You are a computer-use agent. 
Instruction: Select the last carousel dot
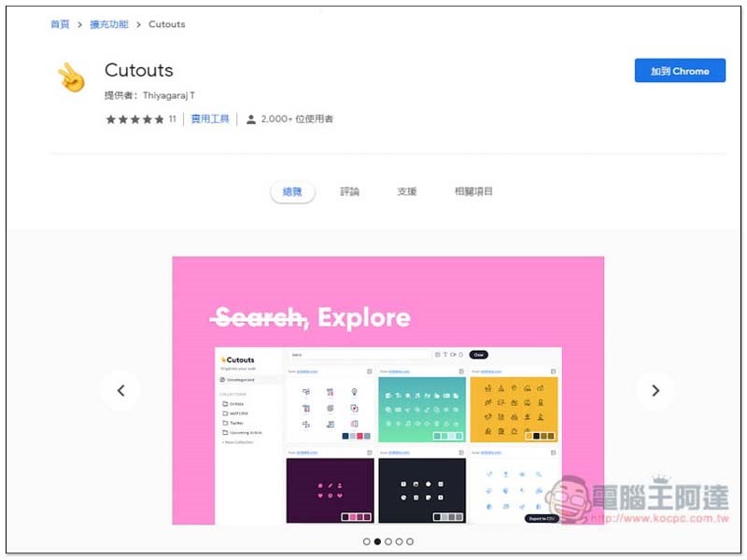tap(410, 541)
